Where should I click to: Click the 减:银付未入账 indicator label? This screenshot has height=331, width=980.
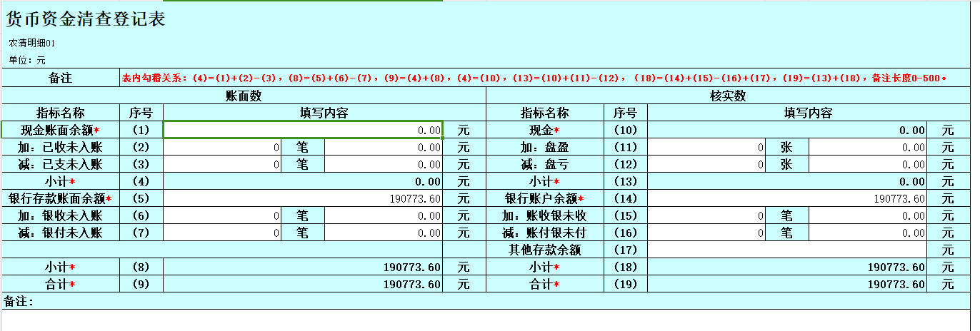coord(61,233)
